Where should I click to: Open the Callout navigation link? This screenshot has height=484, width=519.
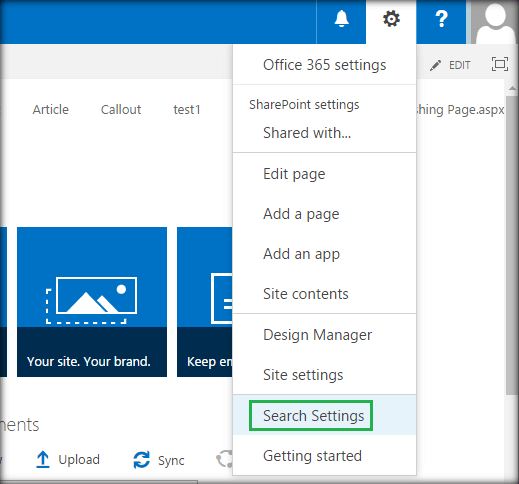(121, 109)
